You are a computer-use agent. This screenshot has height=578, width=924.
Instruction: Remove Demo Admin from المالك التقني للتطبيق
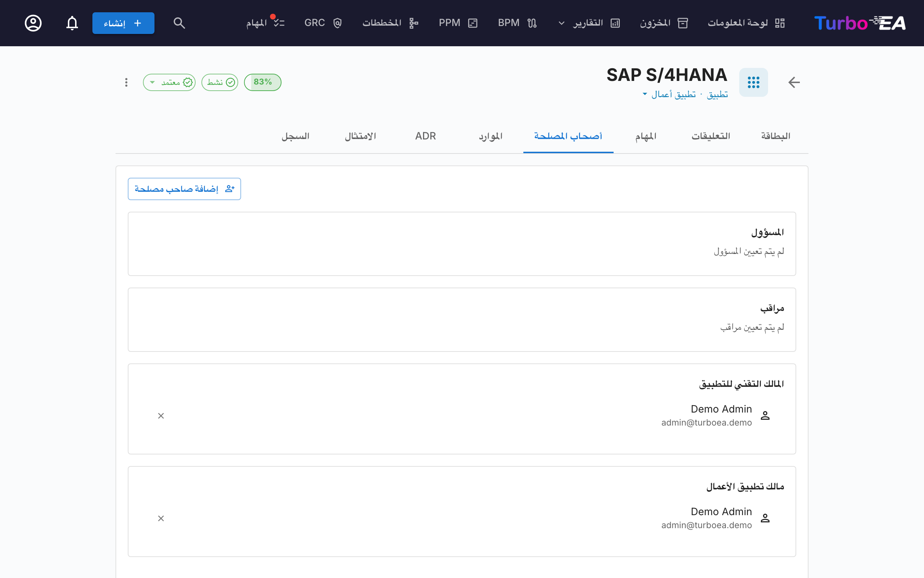click(x=161, y=416)
